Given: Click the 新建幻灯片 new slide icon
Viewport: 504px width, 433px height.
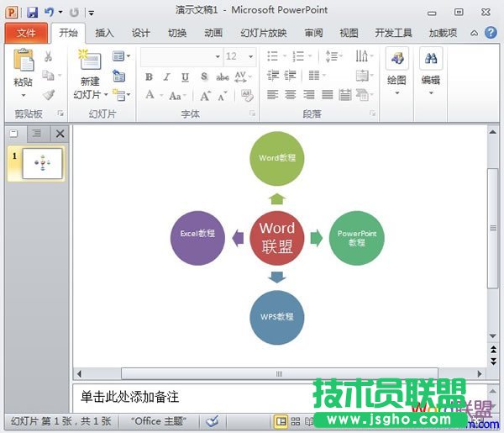Looking at the screenshot, I should pos(90,61).
